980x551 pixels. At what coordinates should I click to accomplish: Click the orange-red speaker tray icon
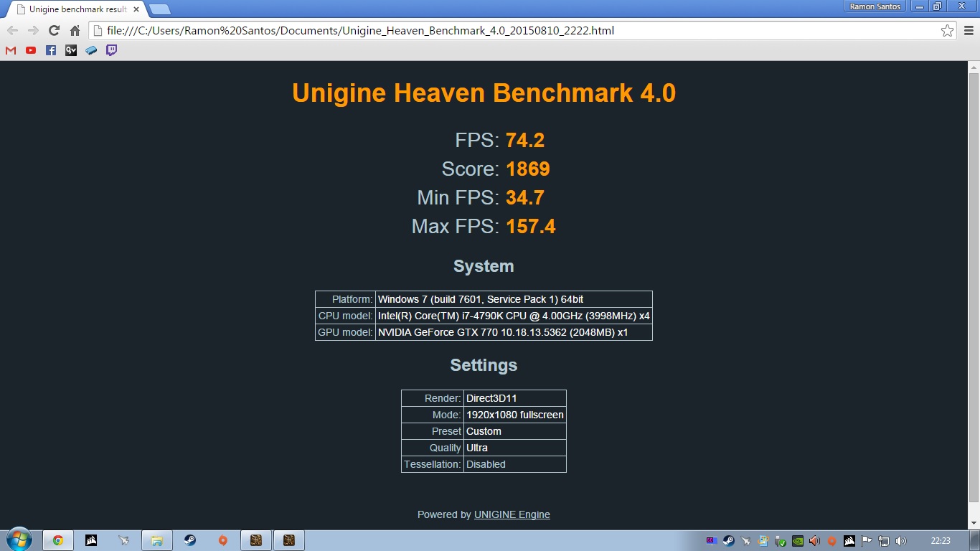(x=815, y=541)
